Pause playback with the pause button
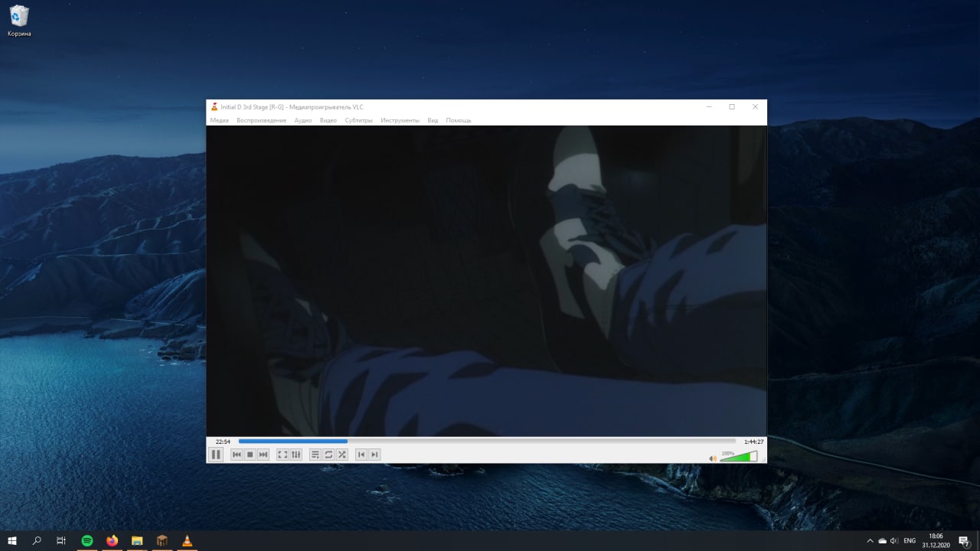This screenshot has height=551, width=980. tap(216, 455)
